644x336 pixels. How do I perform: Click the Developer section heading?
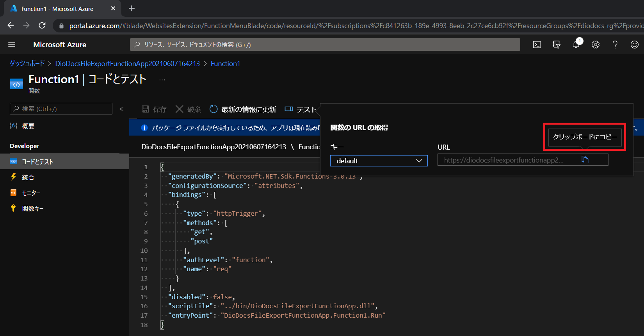25,146
